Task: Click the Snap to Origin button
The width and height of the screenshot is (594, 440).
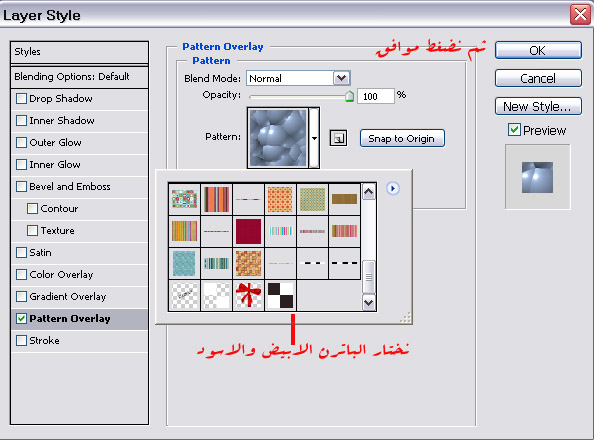Action: [402, 138]
